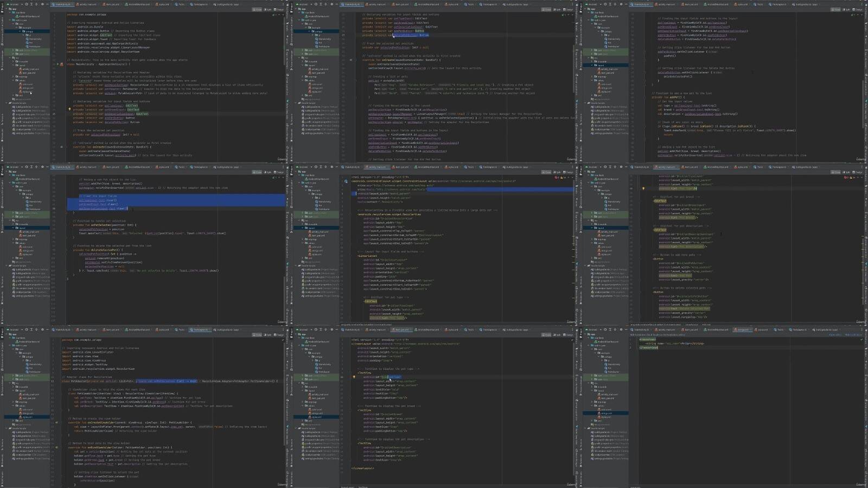Collapse the res folder in the imports screenshot tree
The image size is (868, 488).
(10, 58)
